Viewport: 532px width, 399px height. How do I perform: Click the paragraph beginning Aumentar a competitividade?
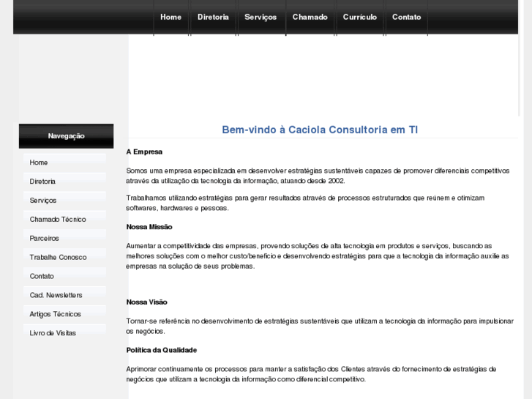coord(318,256)
